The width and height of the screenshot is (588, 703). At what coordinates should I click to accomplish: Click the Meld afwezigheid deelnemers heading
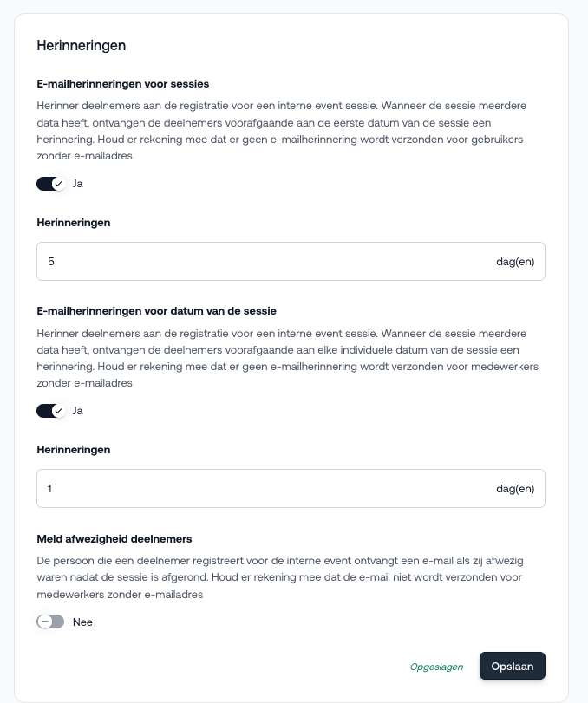114,538
